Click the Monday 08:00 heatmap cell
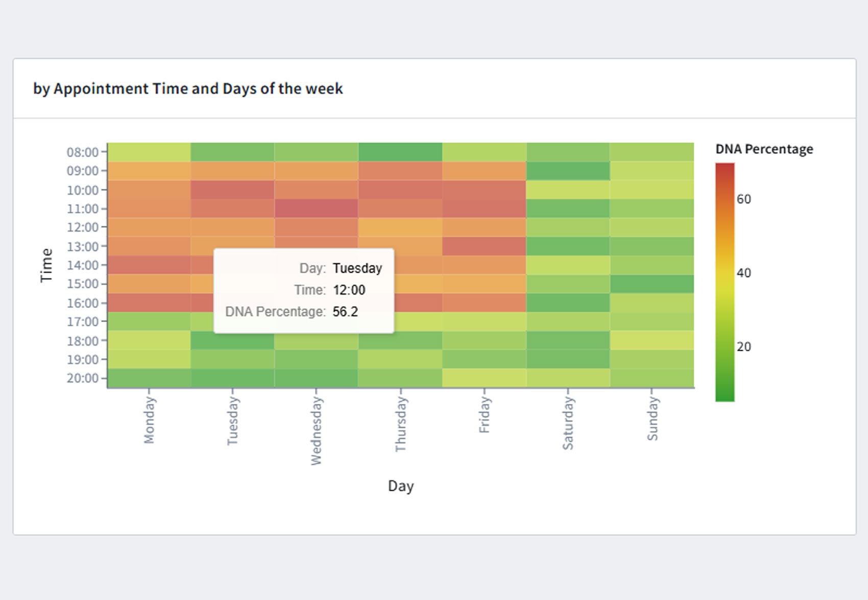The image size is (868, 600). pos(149,152)
